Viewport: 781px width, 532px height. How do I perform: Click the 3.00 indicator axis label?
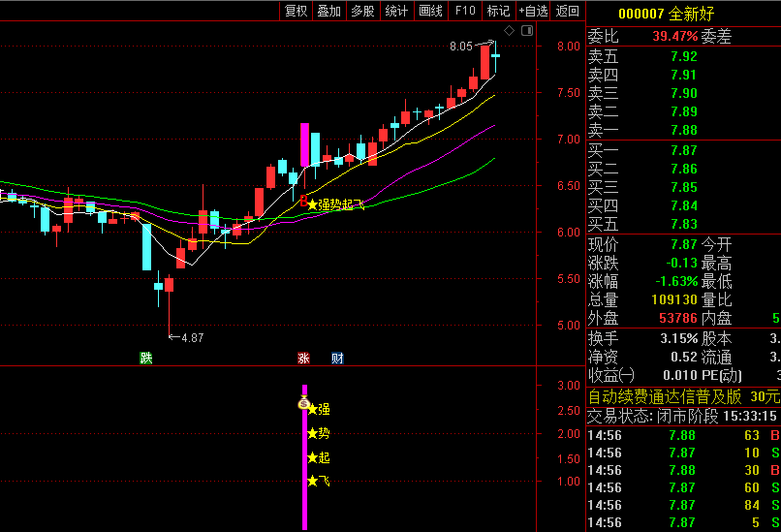coord(569,386)
